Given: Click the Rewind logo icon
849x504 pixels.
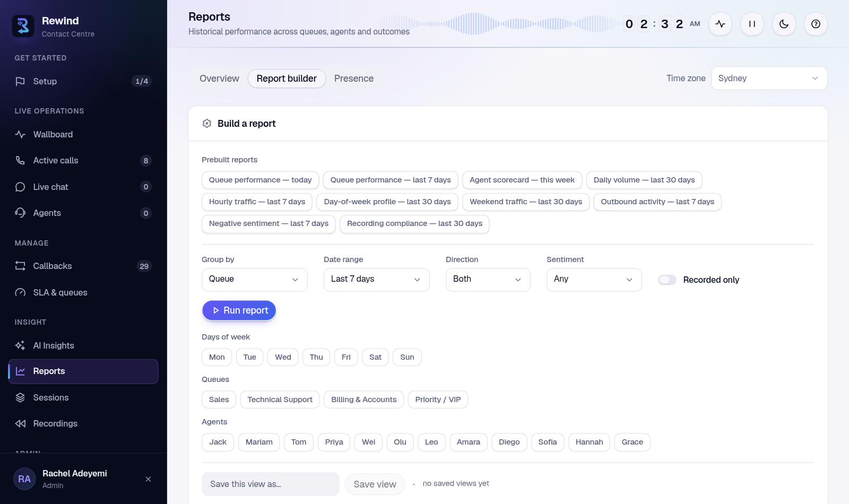Looking at the screenshot, I should click(x=23, y=26).
